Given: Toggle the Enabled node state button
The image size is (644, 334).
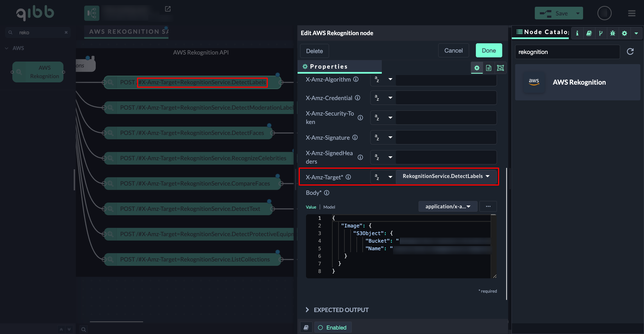Looking at the screenshot, I should tap(333, 328).
